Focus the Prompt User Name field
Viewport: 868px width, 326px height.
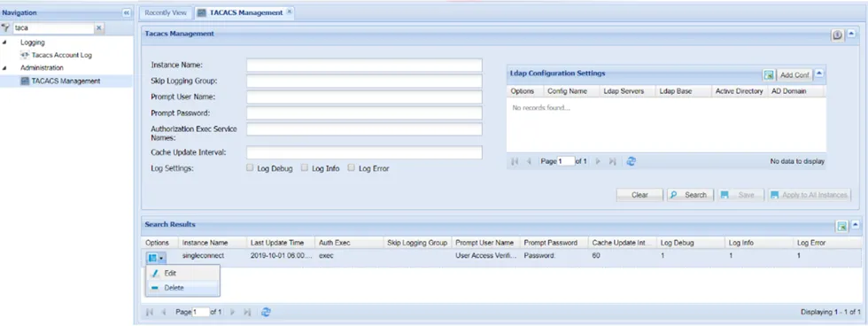pyautogui.click(x=364, y=97)
